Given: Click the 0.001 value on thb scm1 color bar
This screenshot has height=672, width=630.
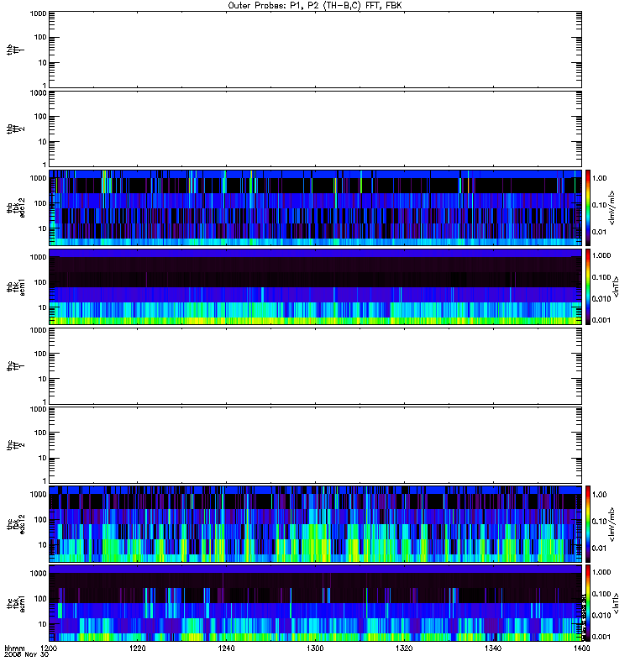Looking at the screenshot, I should 601,320.
